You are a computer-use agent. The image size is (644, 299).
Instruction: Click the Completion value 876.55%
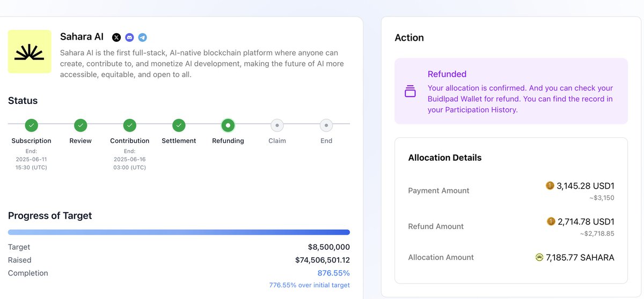334,273
